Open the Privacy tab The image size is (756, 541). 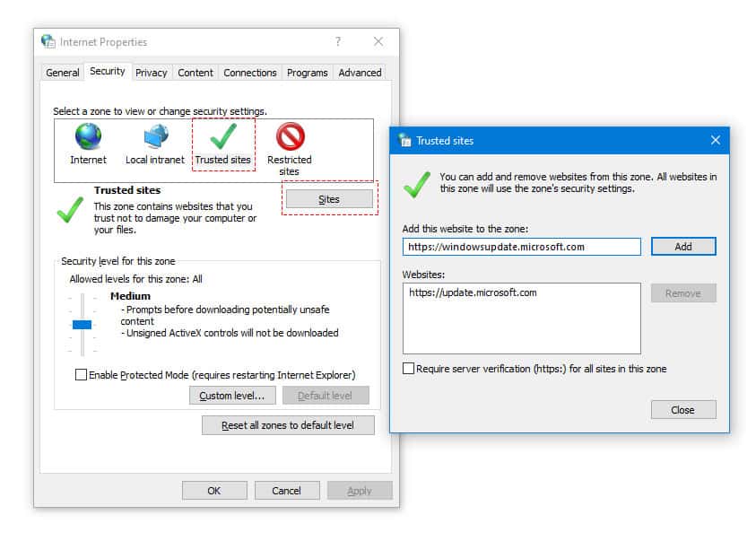152,73
